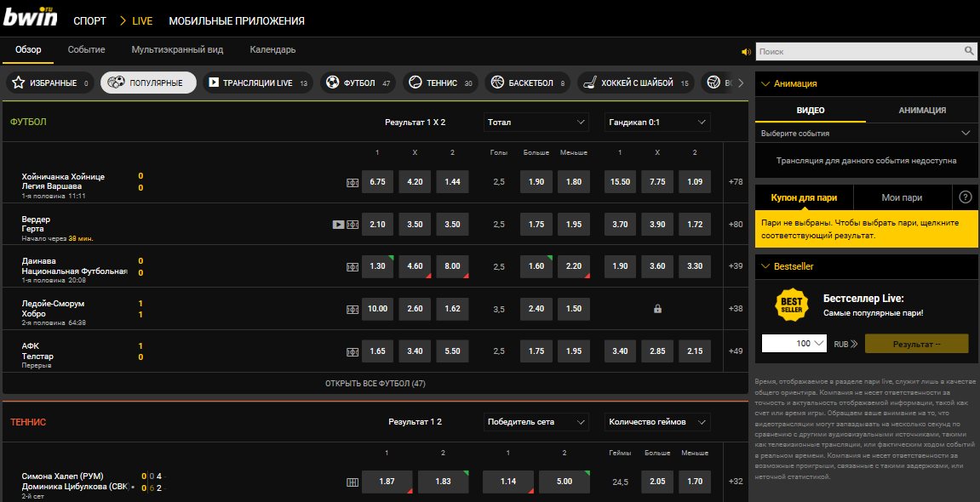Open Мои пари tab
The width and height of the screenshot is (980, 502).
click(902, 197)
